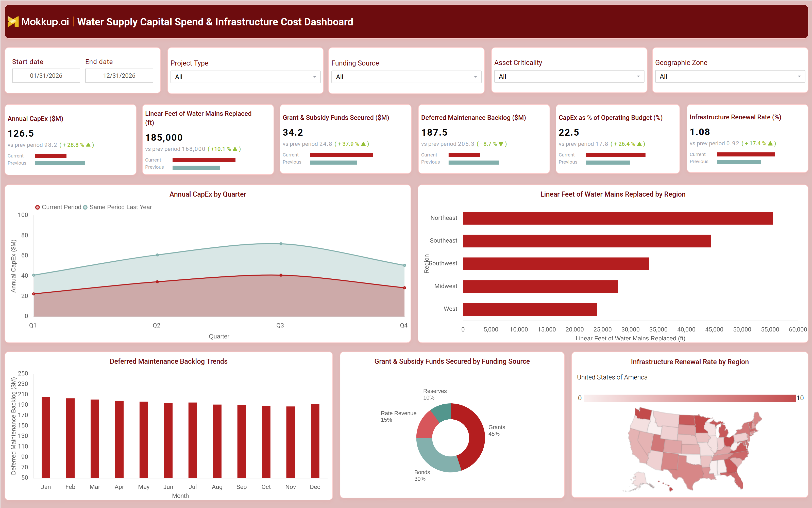Click the Previous bar in Deferred Maintenance card
Screen dimensions: 812x508
point(473,163)
